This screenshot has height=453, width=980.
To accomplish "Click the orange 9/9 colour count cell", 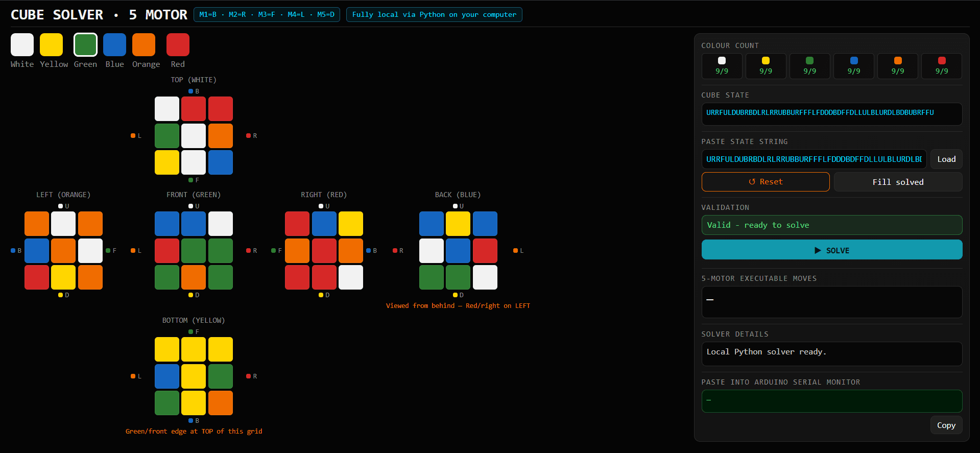I will [898, 66].
